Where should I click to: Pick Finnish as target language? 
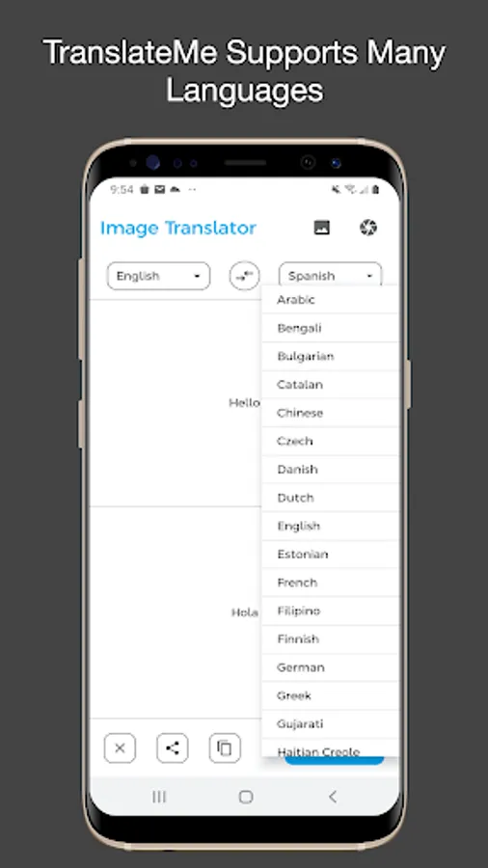coord(330,638)
